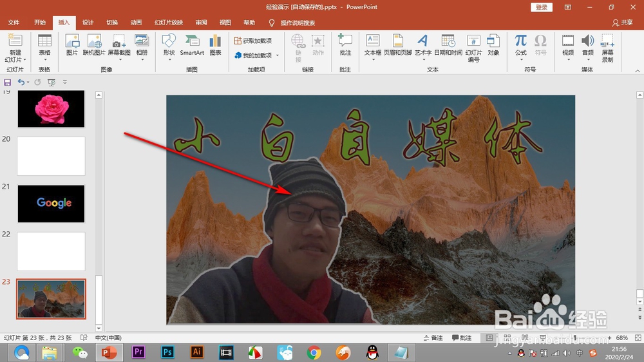Switch to the 幻灯片放映 (Slide Show) tab
The width and height of the screenshot is (644, 362).
coord(168,23)
